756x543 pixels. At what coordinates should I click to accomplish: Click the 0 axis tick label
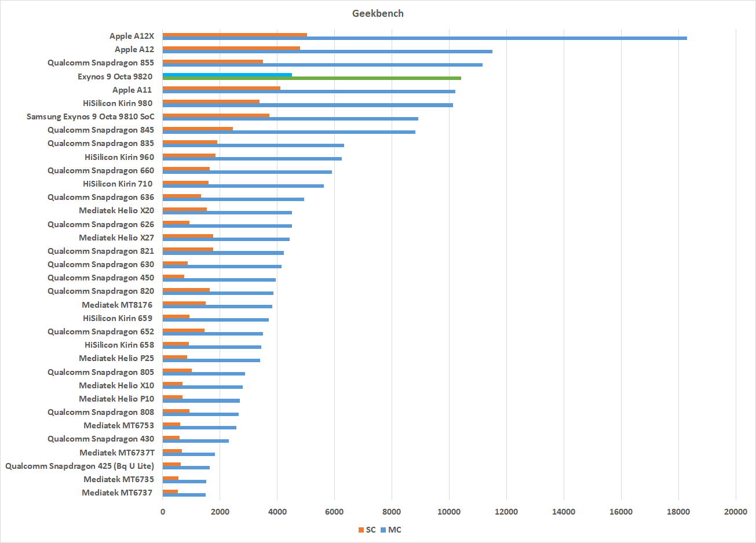coord(163,512)
